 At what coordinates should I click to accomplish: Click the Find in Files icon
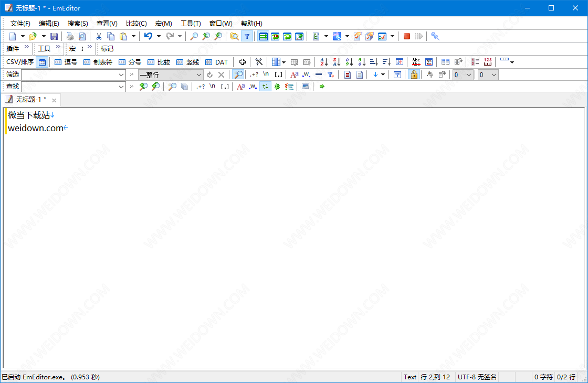(234, 36)
